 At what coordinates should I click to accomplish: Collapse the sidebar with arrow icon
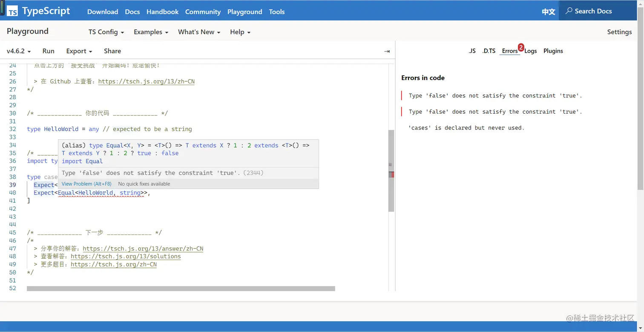(x=387, y=51)
